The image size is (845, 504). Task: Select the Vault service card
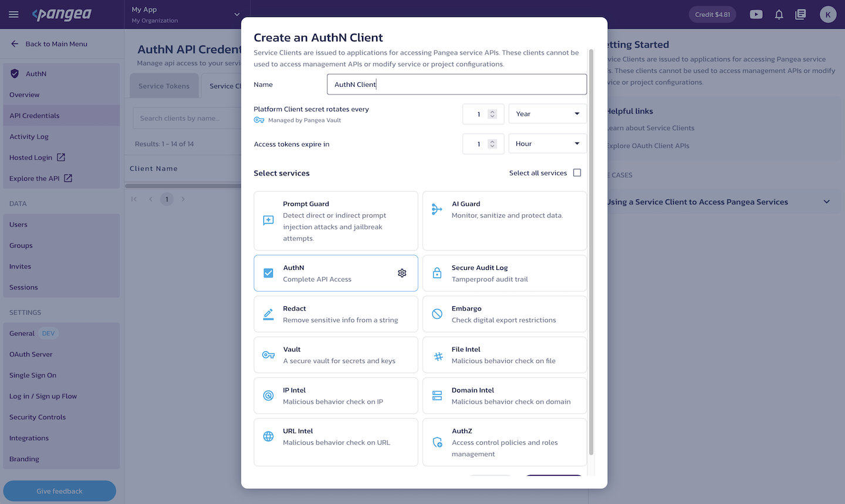(336, 355)
